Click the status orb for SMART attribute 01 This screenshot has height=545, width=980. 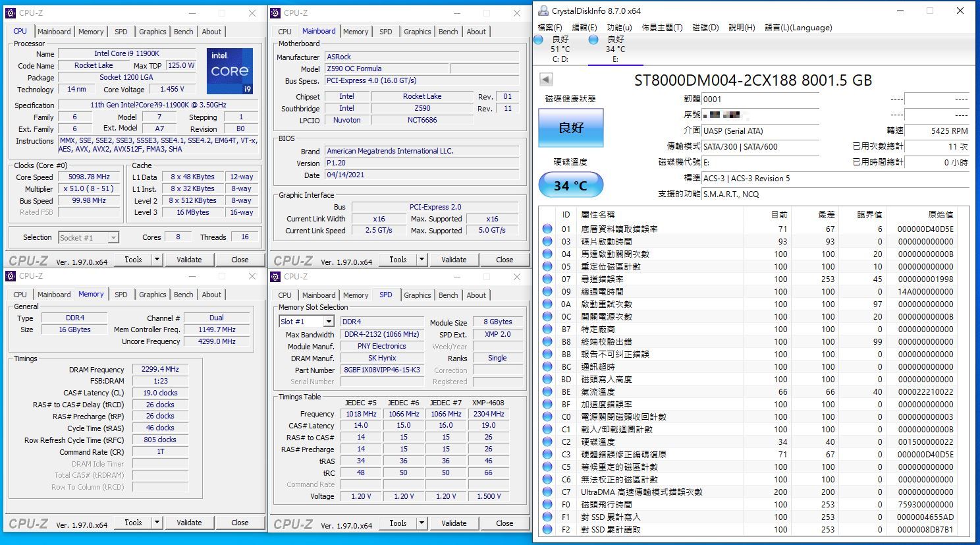(x=547, y=229)
